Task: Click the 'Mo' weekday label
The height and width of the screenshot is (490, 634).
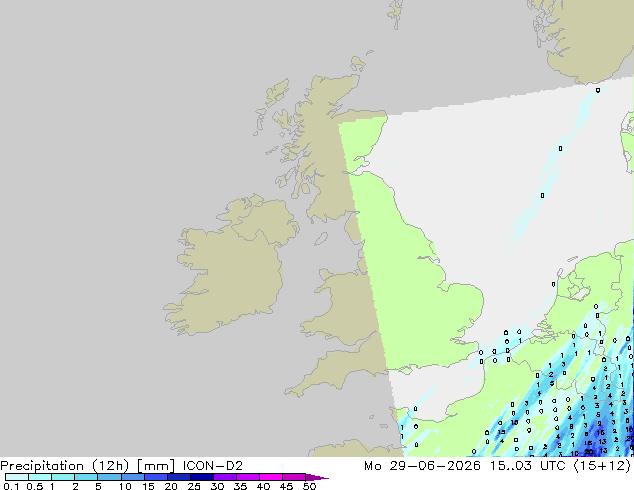Action: click(372, 466)
